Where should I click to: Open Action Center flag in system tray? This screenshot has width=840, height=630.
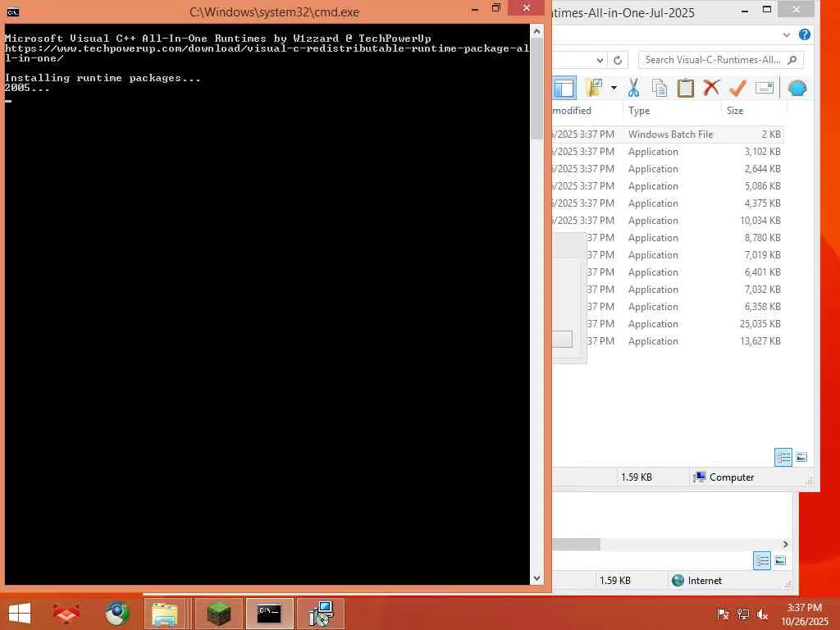pyautogui.click(x=723, y=614)
